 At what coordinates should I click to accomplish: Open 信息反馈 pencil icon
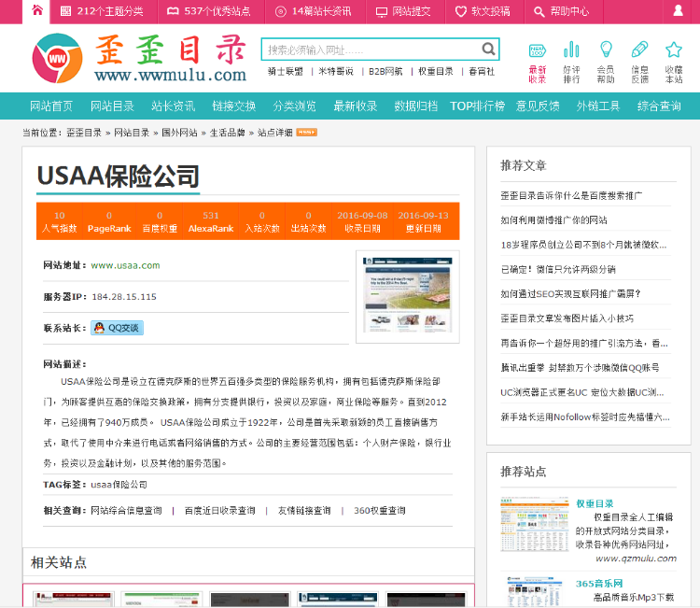point(639,63)
